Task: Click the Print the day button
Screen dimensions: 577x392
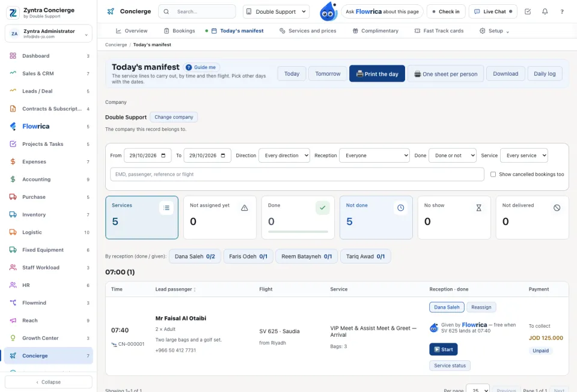Action: point(377,74)
